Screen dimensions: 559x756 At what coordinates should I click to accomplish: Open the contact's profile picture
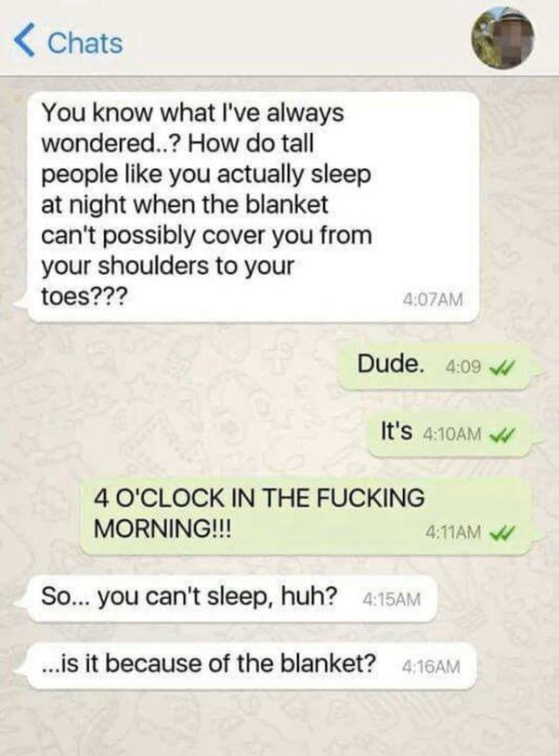pos(503,39)
